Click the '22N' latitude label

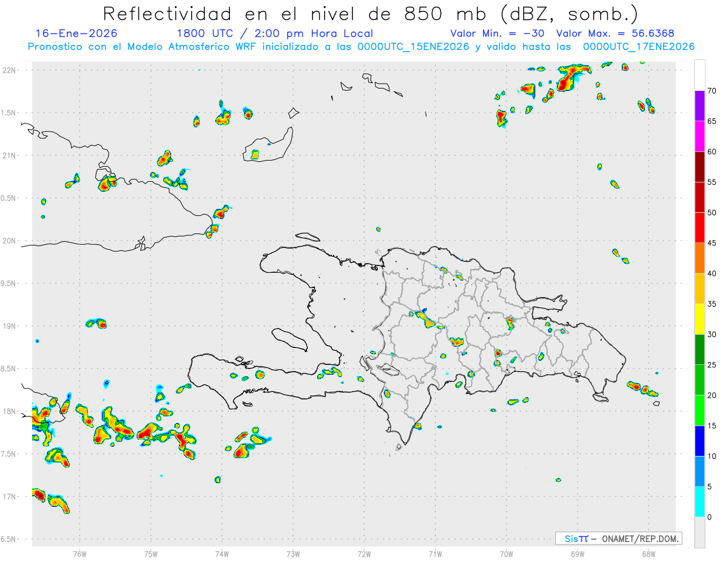(10, 70)
